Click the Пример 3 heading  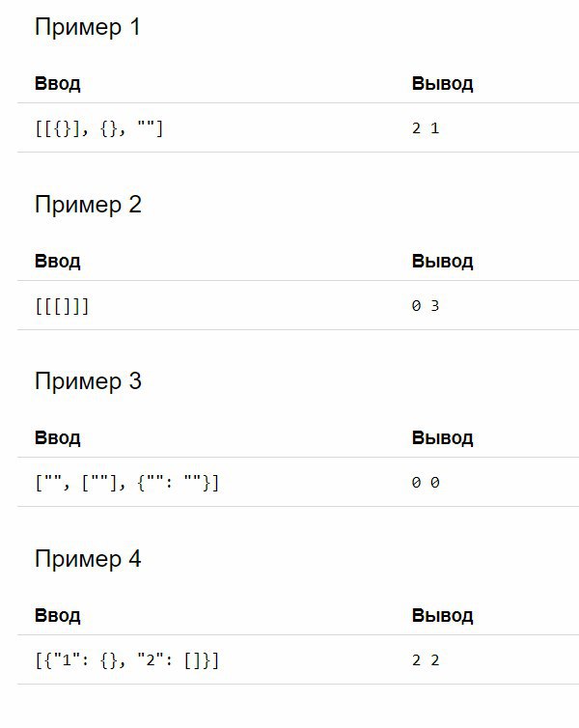click(88, 381)
